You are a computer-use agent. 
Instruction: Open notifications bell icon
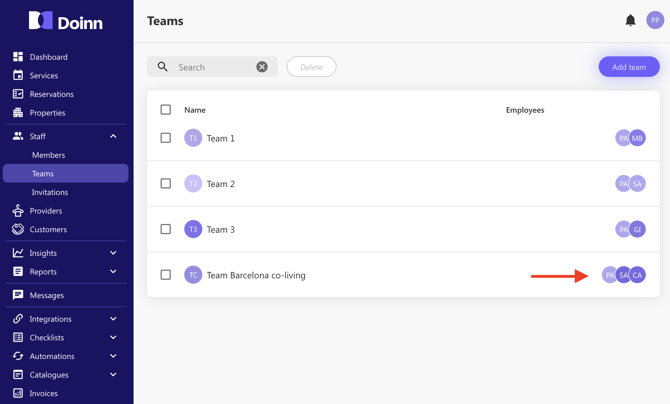[630, 20]
